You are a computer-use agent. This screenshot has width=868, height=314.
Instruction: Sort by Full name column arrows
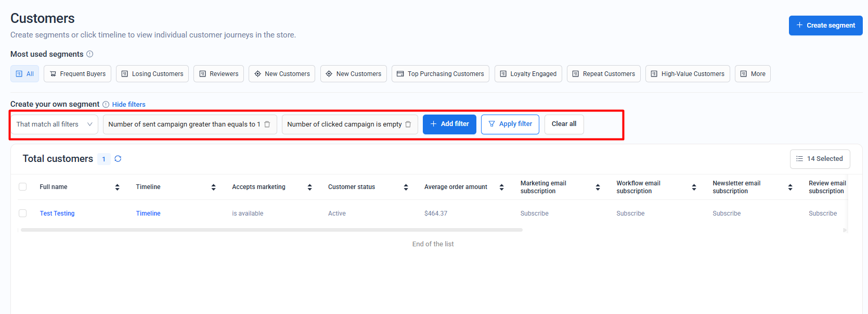117,187
